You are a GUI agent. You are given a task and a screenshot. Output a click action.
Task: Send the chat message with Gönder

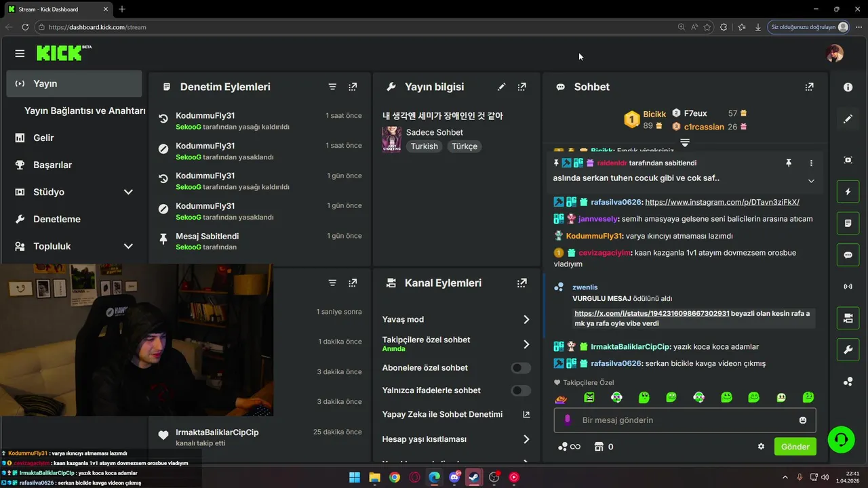[795, 447]
